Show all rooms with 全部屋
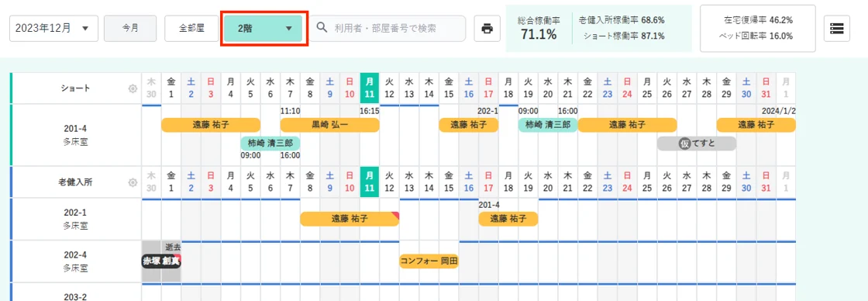This screenshot has width=868, height=301. tap(192, 28)
